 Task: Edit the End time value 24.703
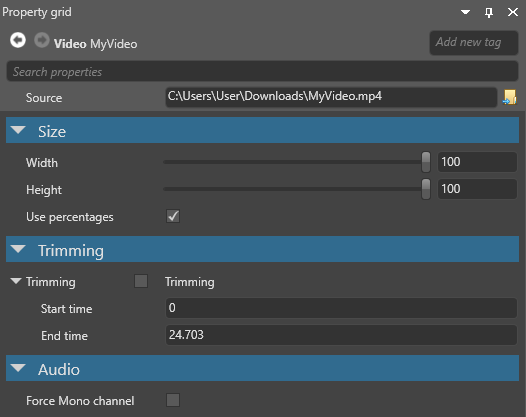341,335
